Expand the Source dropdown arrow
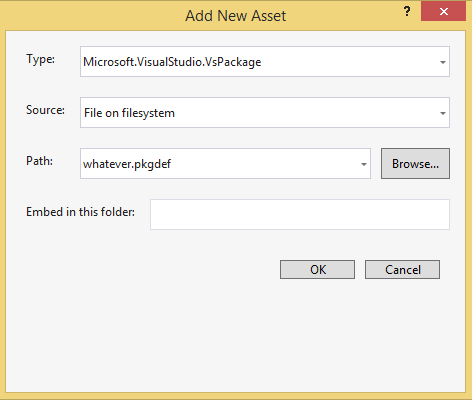This screenshot has height=400, width=472. 443,113
